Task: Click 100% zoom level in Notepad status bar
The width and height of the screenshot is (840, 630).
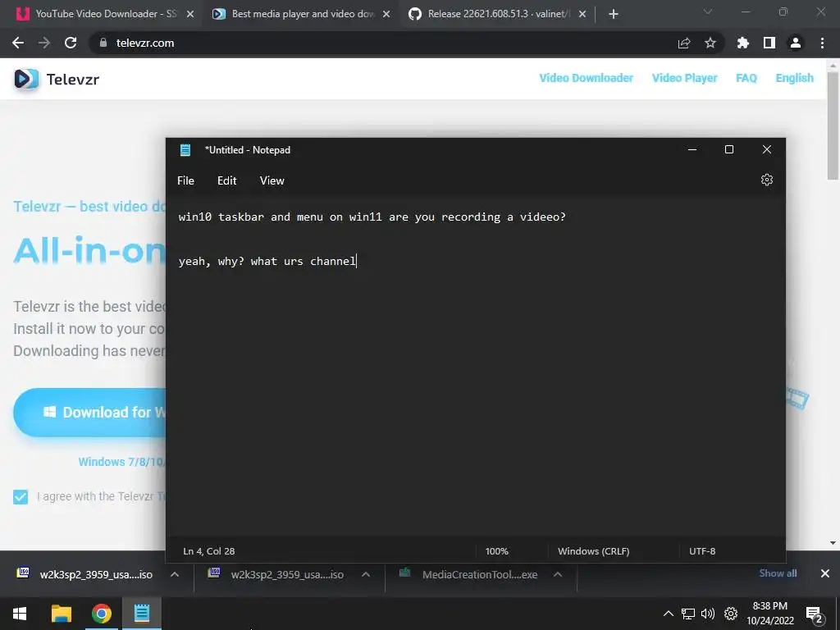Action: coord(496,551)
